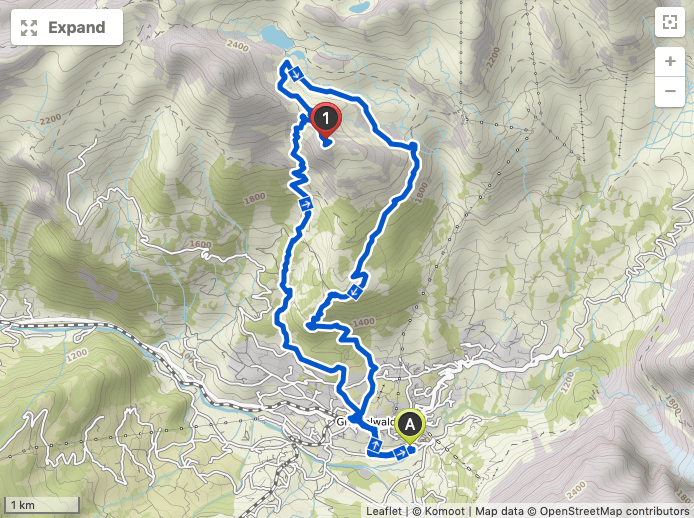Open the Leaflet attribution link
The height and width of the screenshot is (518, 694).
[x=383, y=511]
